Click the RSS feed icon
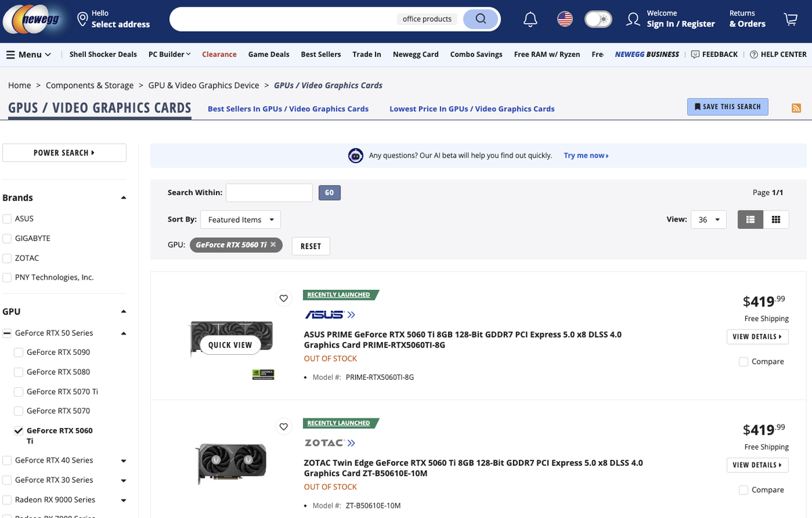This screenshot has height=518, width=812. (x=796, y=108)
